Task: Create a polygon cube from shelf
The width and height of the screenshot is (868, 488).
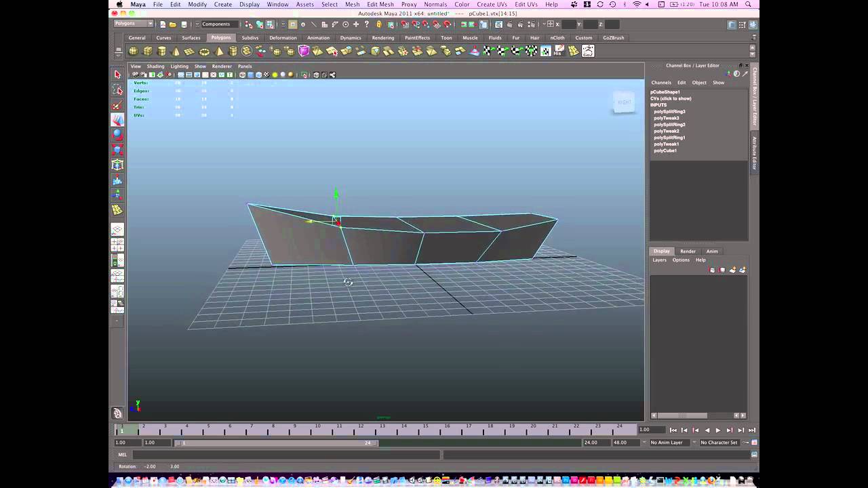Action: (148, 51)
